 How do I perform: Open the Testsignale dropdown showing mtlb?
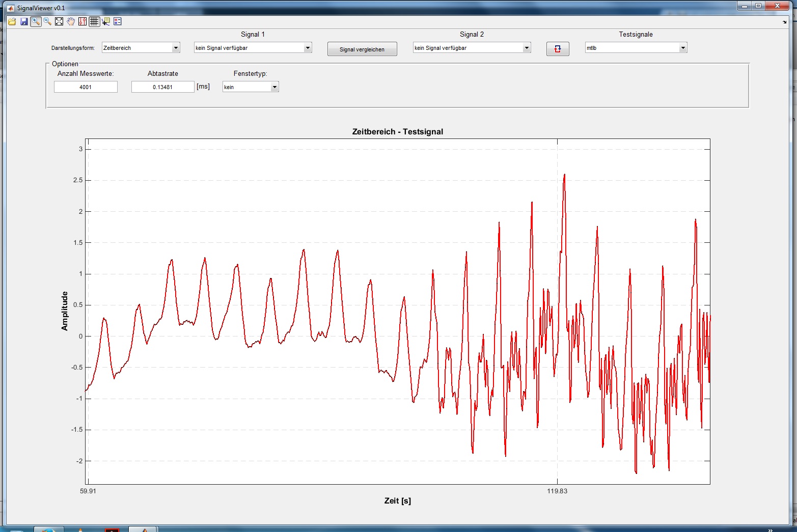(x=636, y=48)
